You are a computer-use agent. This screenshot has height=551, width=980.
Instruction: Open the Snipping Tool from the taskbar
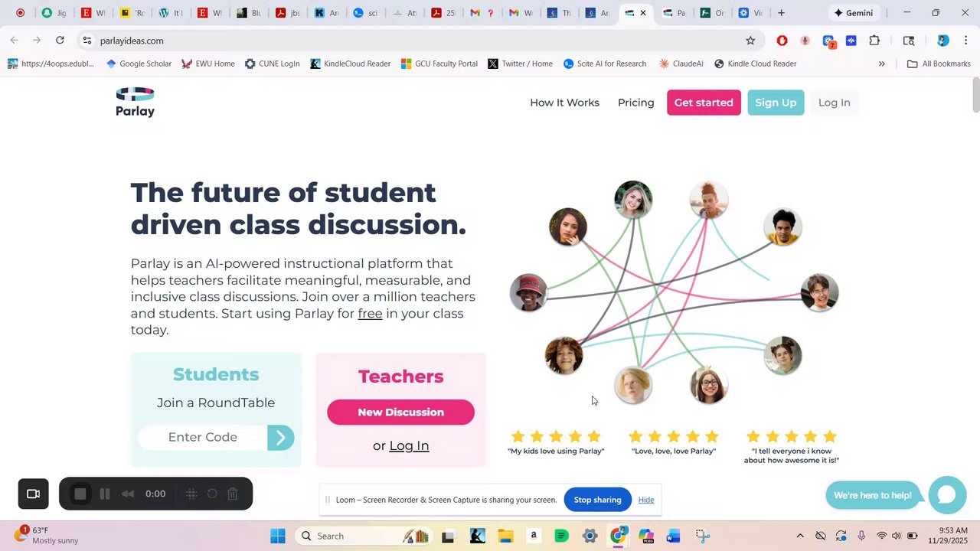(702, 536)
